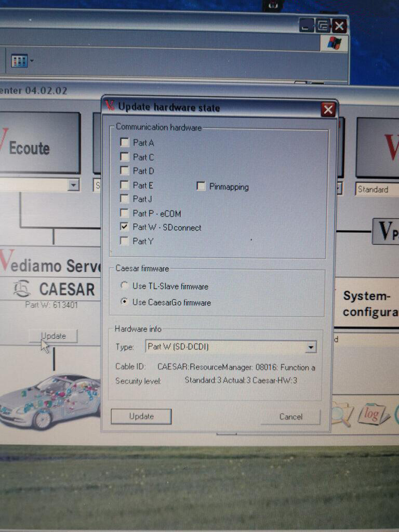Screen dimensions: 399x532
Task: Enable the Part D option
Action: pos(125,170)
